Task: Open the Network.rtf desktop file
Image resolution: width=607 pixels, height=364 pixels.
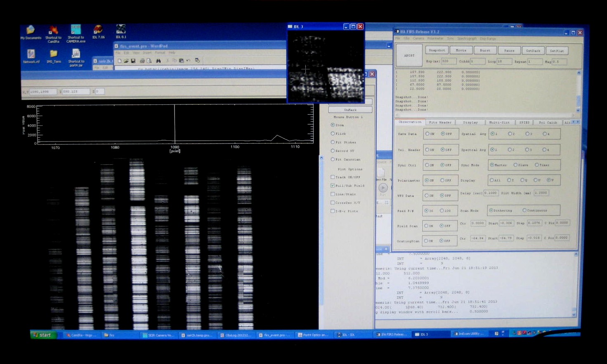Action: pyautogui.click(x=31, y=57)
